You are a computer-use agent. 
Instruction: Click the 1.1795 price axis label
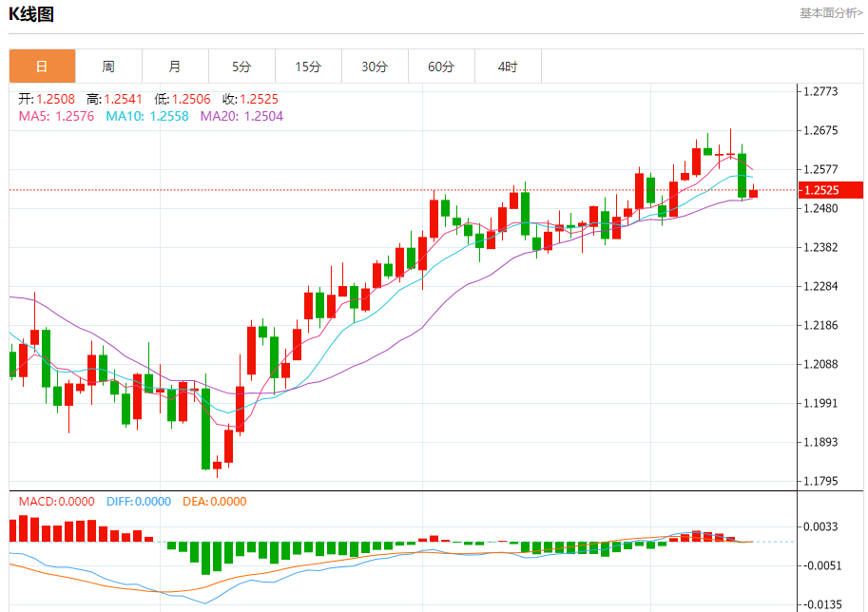pyautogui.click(x=821, y=482)
